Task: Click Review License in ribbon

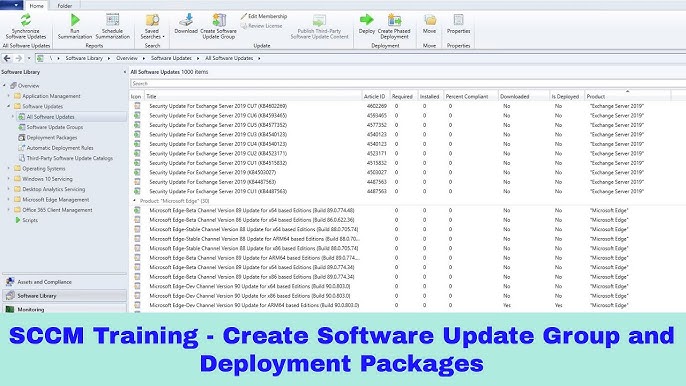Action: (261, 26)
